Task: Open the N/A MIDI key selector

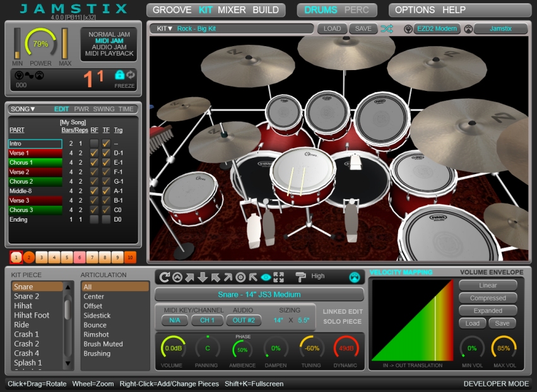Action: 175,320
